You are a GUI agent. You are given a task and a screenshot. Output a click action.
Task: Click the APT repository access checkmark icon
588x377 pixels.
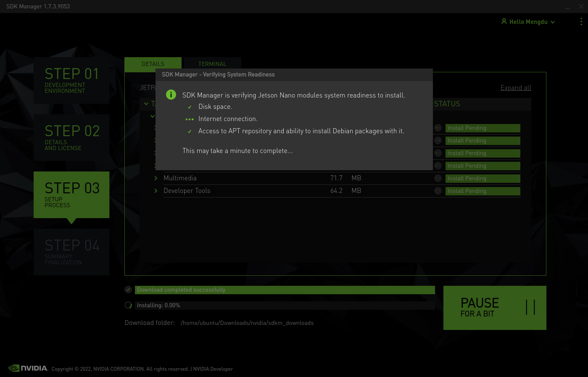190,132
